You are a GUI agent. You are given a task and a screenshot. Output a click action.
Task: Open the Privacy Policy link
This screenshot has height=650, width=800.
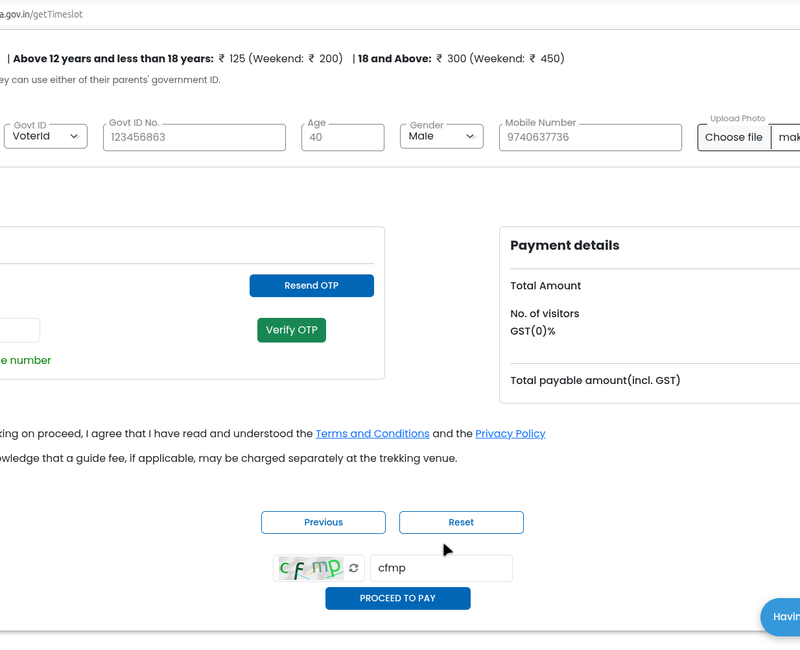click(x=510, y=434)
